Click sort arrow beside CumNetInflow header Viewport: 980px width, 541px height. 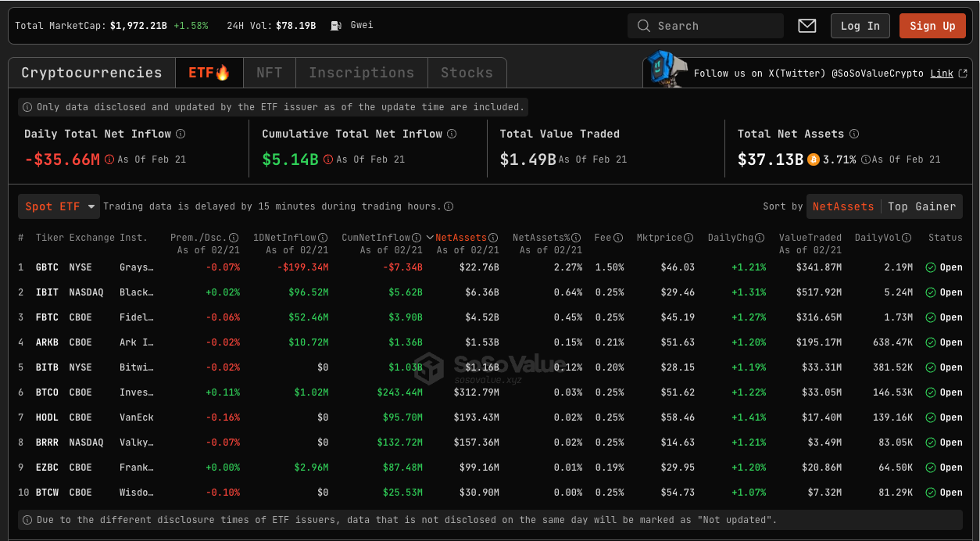coord(430,238)
